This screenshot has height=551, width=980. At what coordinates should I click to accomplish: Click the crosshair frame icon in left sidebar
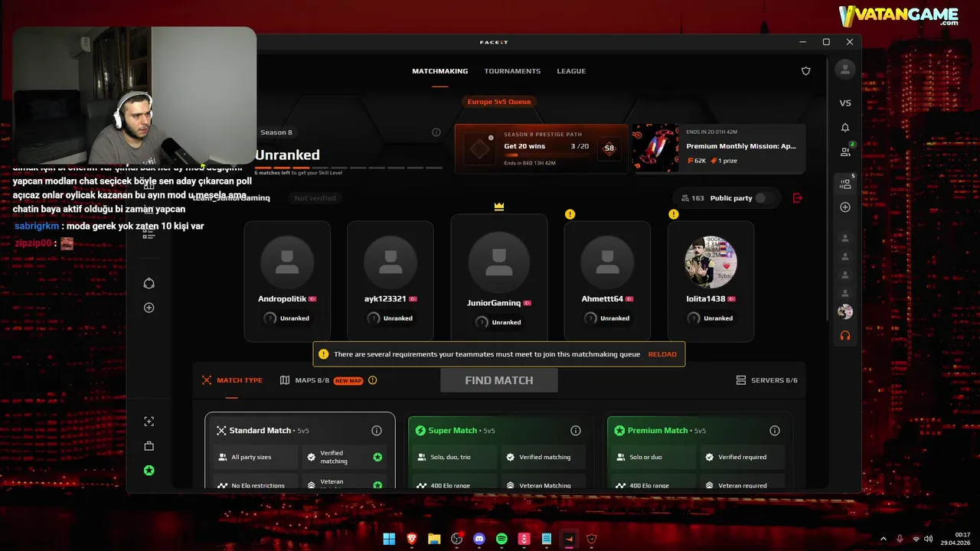(x=149, y=422)
